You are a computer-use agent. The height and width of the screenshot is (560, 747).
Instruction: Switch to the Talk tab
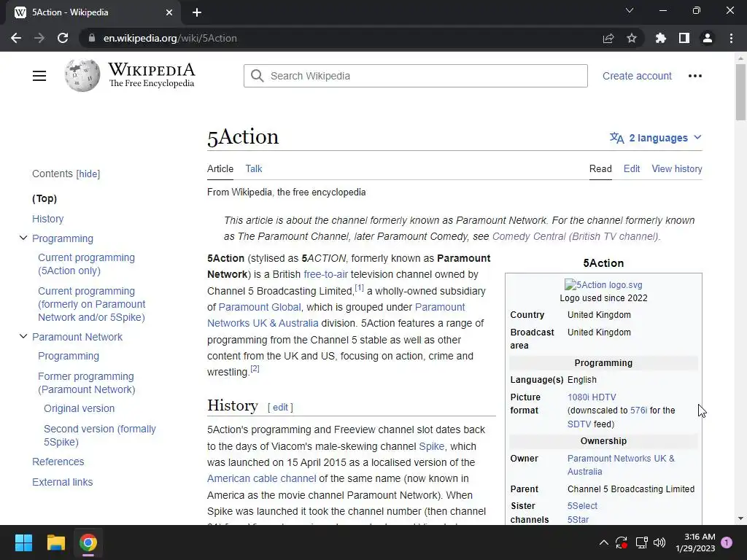point(253,168)
